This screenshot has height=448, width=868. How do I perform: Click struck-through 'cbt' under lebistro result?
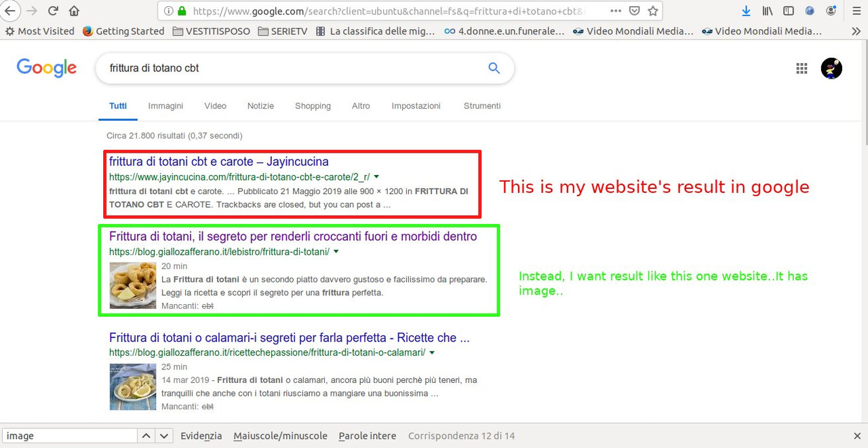(208, 306)
